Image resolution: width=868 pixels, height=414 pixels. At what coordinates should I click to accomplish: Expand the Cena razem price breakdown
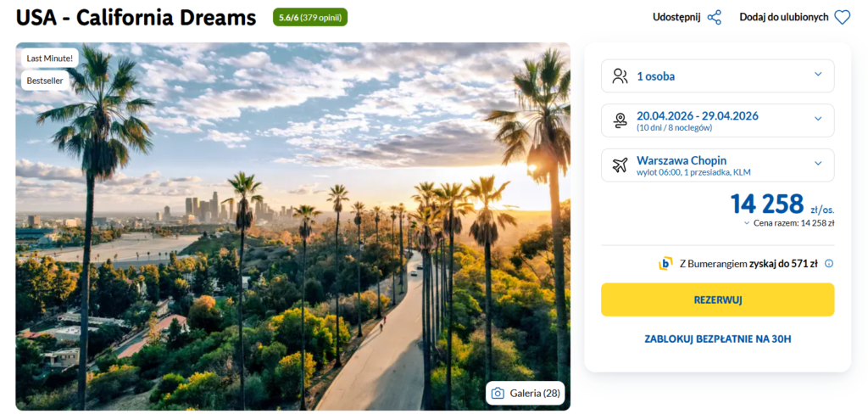(x=747, y=223)
